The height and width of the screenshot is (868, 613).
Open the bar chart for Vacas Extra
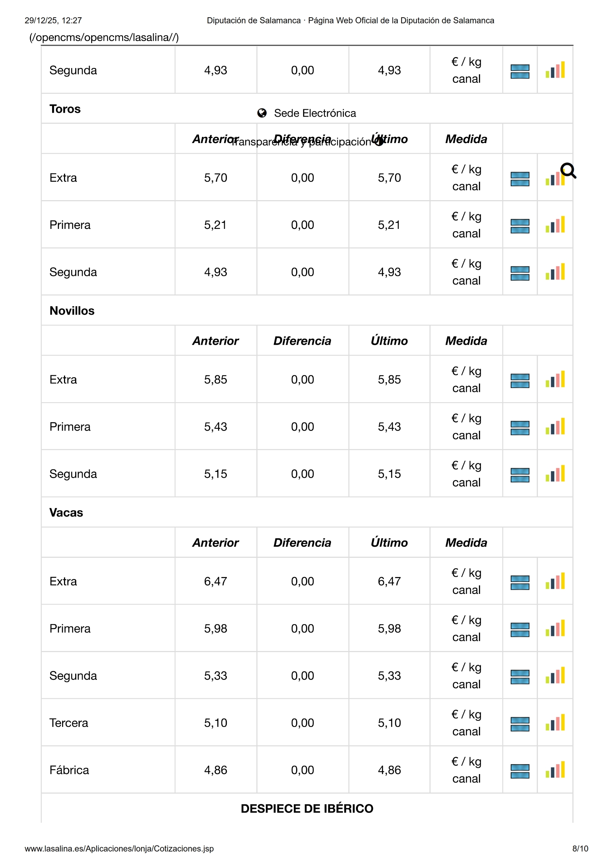tap(555, 581)
